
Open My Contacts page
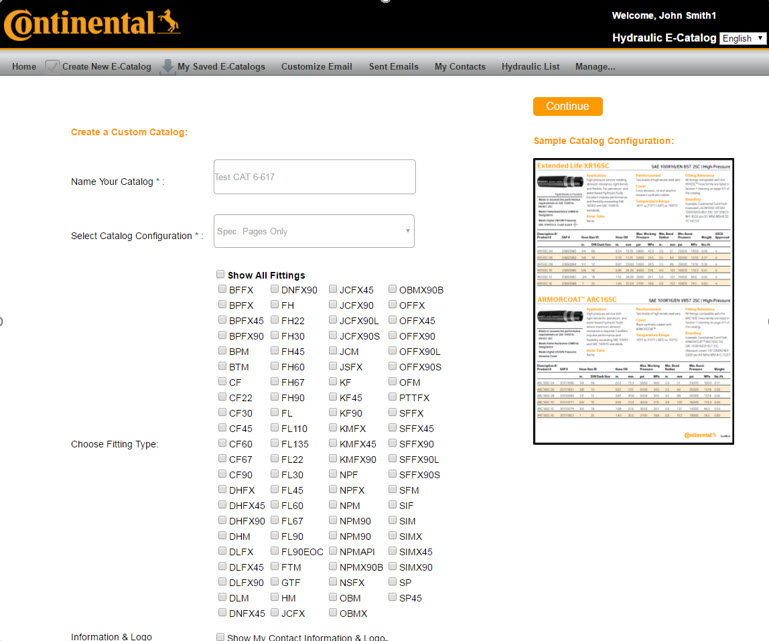pyautogui.click(x=460, y=67)
